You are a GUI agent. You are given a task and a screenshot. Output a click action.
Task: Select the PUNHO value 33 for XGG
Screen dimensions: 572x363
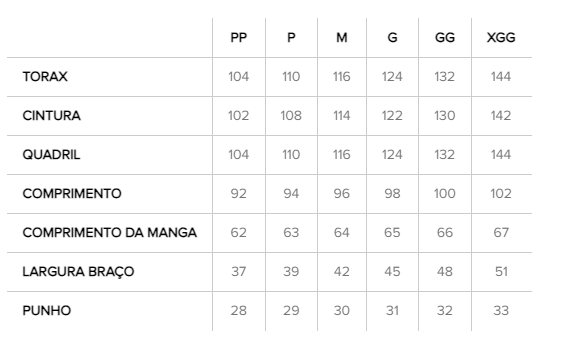501,310
